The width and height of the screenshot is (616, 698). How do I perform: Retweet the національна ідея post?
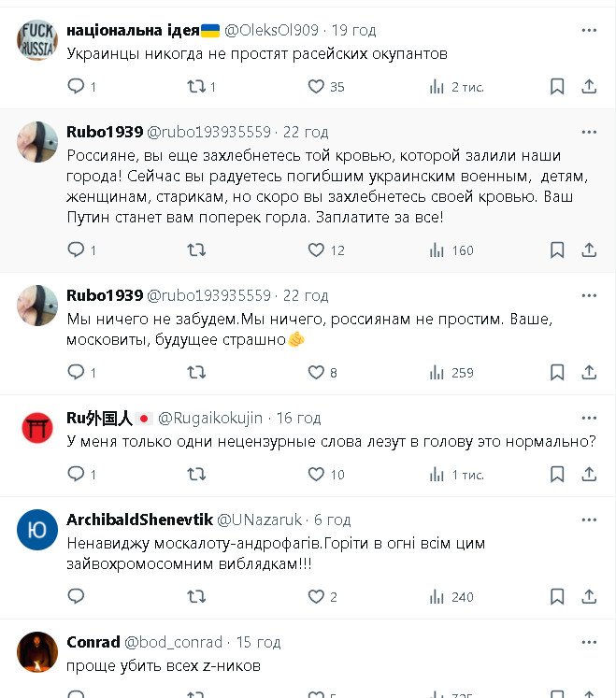(196, 87)
